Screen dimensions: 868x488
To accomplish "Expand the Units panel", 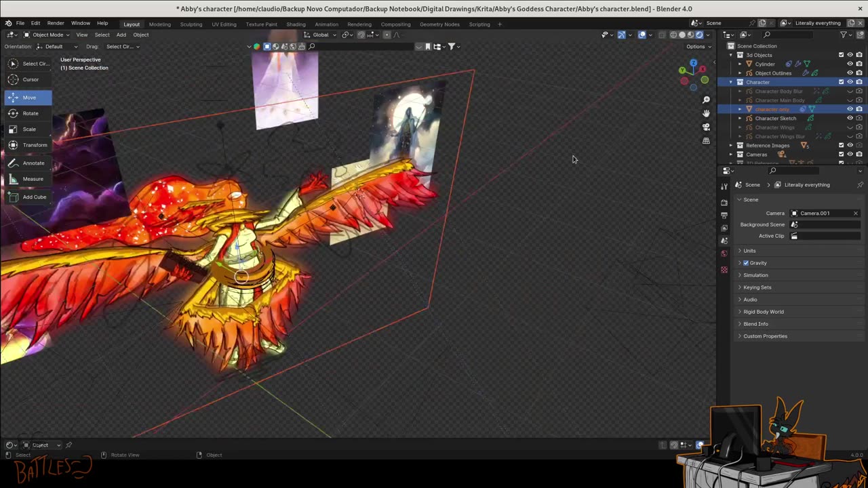I will pos(749,251).
